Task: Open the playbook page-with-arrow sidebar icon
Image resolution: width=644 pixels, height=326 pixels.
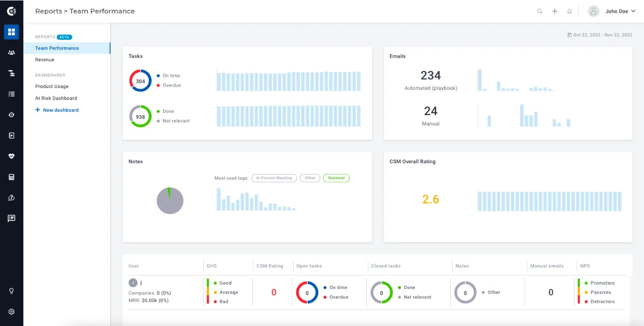Action: click(x=11, y=135)
